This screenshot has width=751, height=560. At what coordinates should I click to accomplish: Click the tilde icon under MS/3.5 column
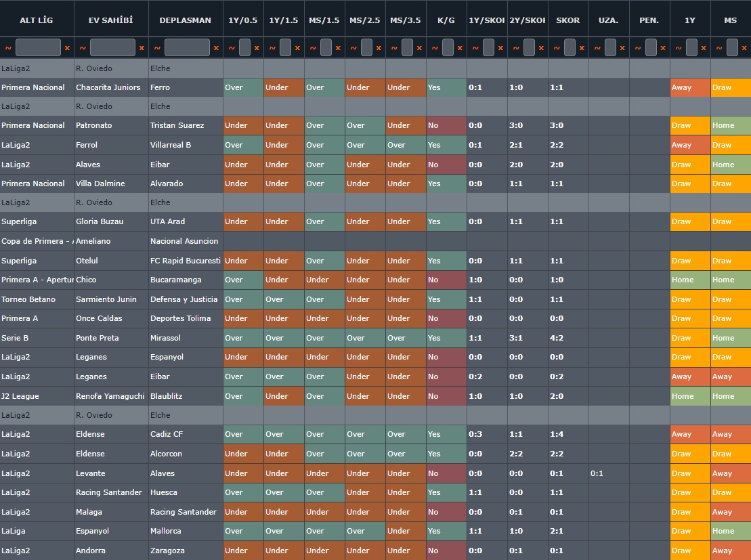click(x=394, y=48)
